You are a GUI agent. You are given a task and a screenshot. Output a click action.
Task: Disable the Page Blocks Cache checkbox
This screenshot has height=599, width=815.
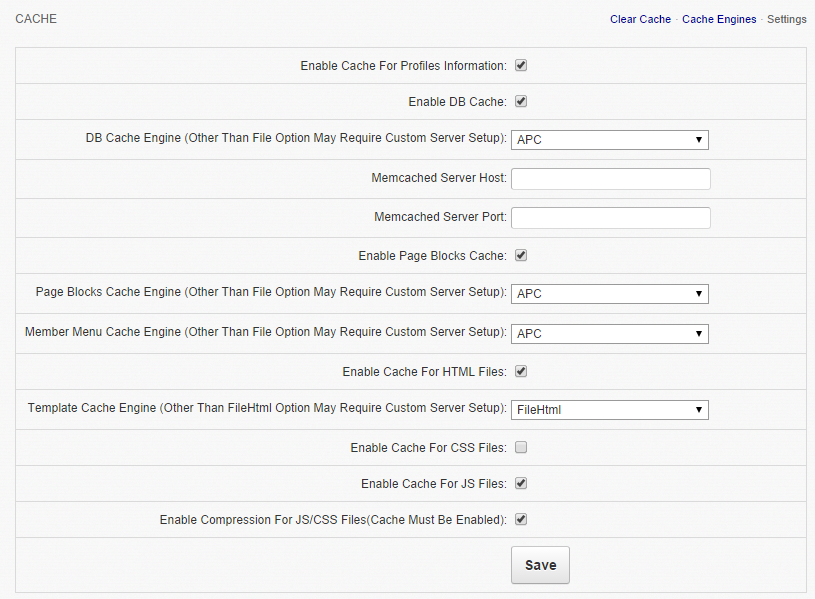(x=521, y=256)
